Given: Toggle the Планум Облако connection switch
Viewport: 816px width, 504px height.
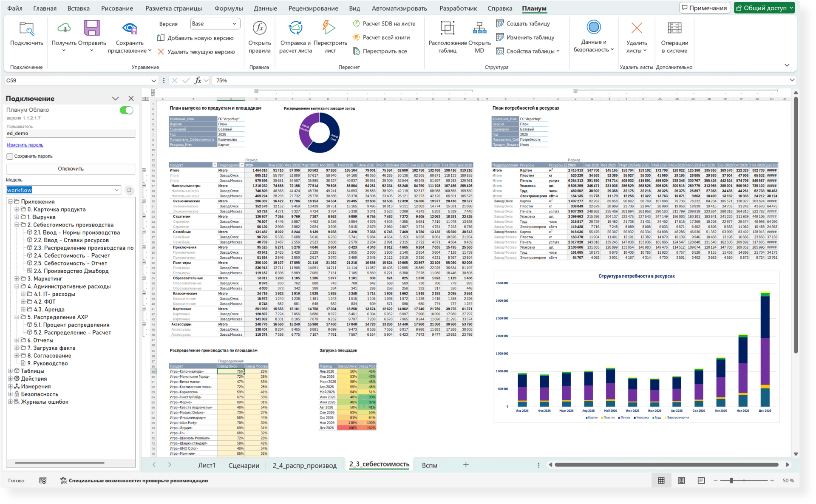Looking at the screenshot, I should (x=126, y=110).
